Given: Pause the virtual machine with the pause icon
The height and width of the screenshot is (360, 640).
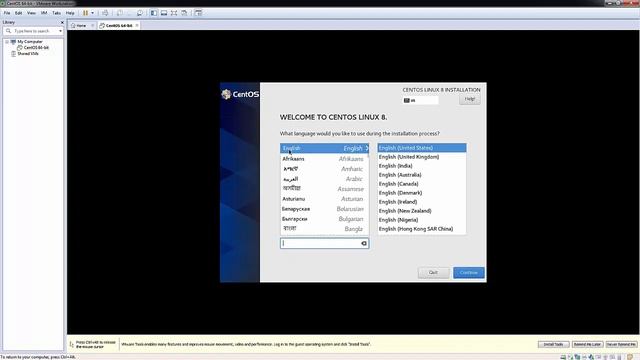Looking at the screenshot, I should click(x=86, y=13).
